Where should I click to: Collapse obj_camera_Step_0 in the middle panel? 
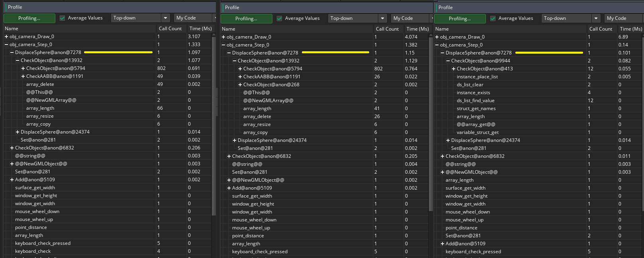[223, 45]
